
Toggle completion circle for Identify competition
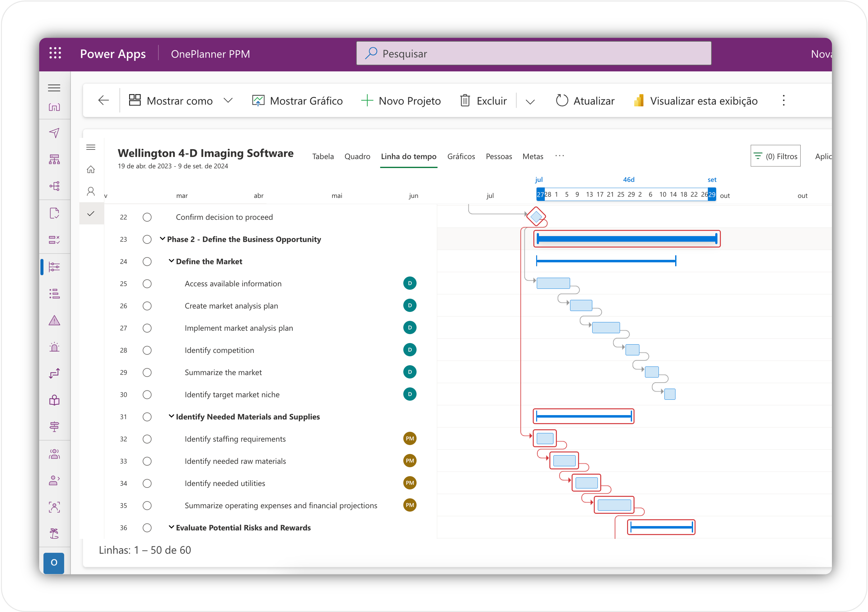tap(147, 350)
